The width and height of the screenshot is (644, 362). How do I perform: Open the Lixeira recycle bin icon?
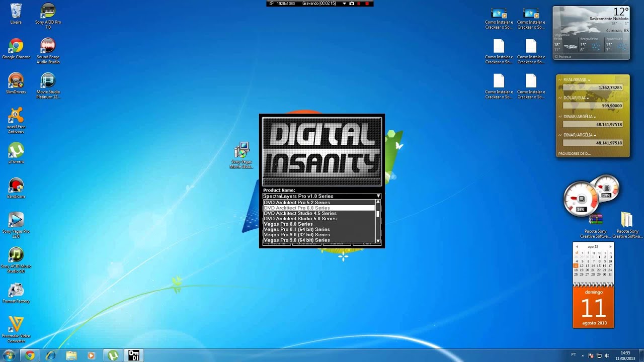click(x=16, y=14)
